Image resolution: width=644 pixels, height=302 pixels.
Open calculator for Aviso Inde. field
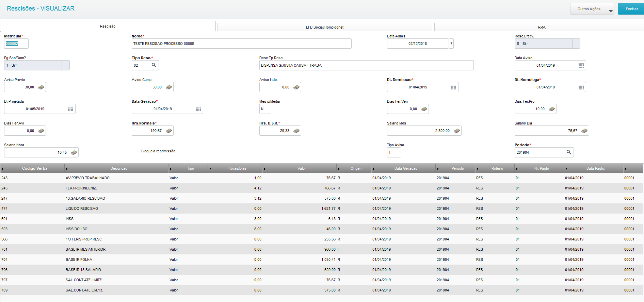[296, 87]
